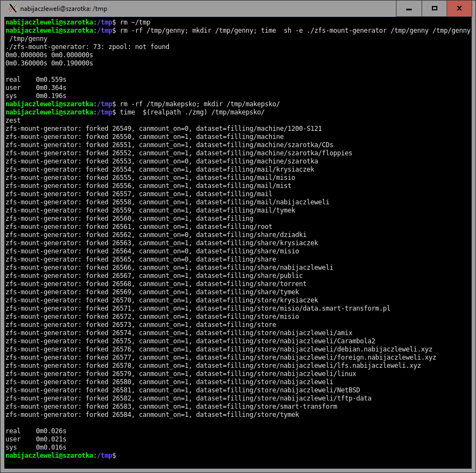Close the terminal window
The height and width of the screenshot is (473, 476).
pos(459,8)
